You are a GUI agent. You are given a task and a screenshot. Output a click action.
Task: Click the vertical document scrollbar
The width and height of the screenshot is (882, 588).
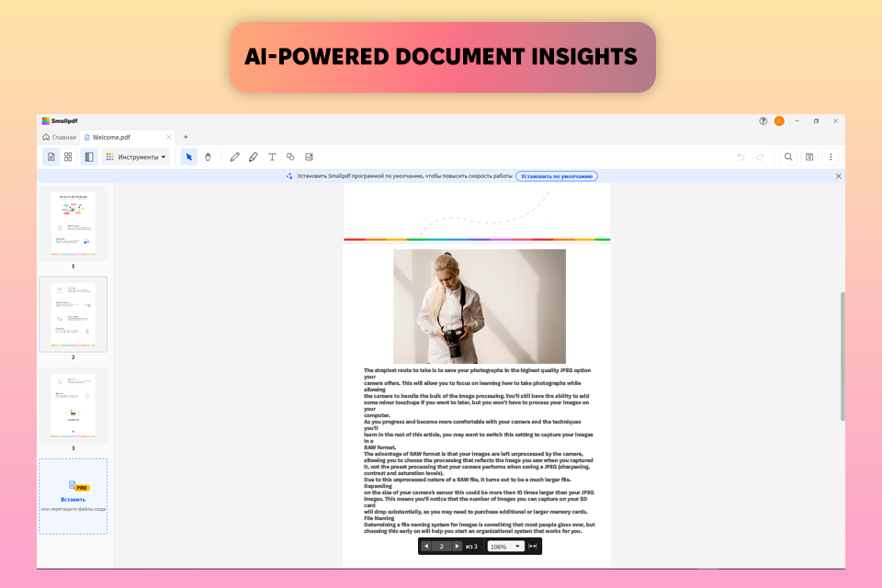click(842, 356)
